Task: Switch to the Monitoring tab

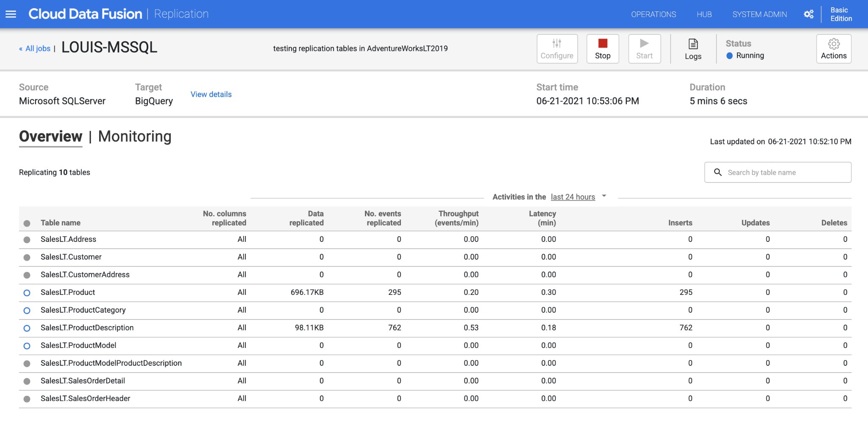Action: 134,137
